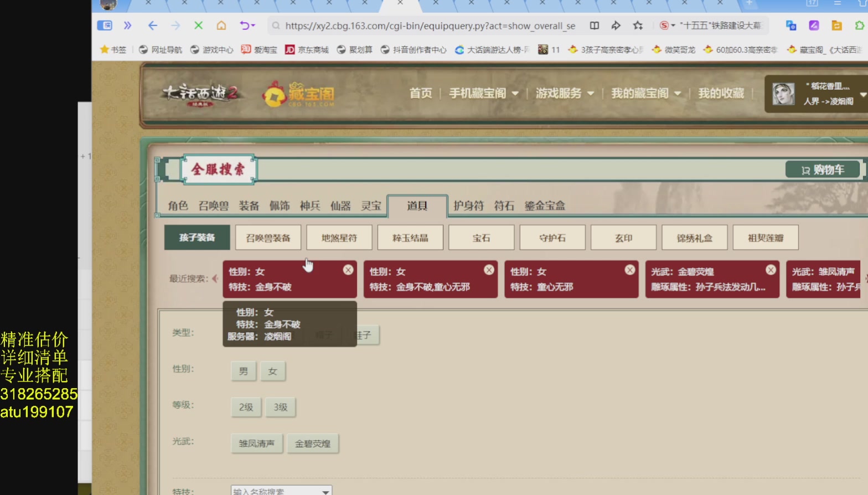Select the 召唤兽装备 sub-category
The image size is (868, 495).
point(268,238)
